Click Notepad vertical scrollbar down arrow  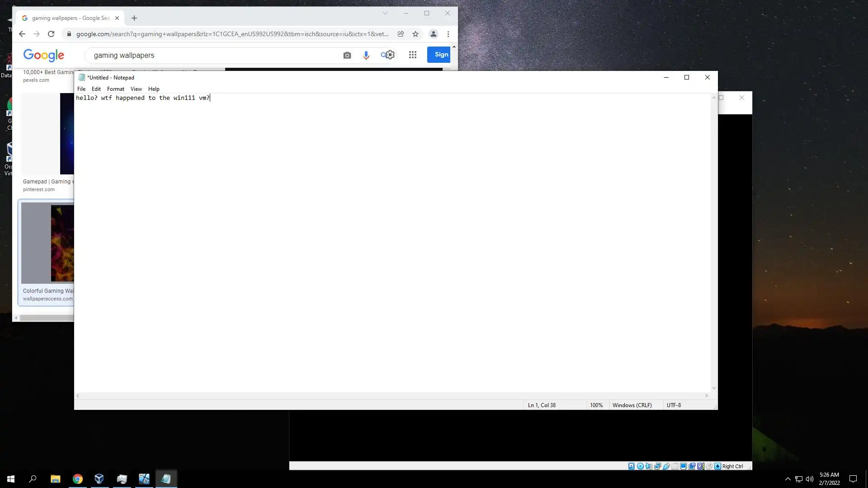coord(714,388)
